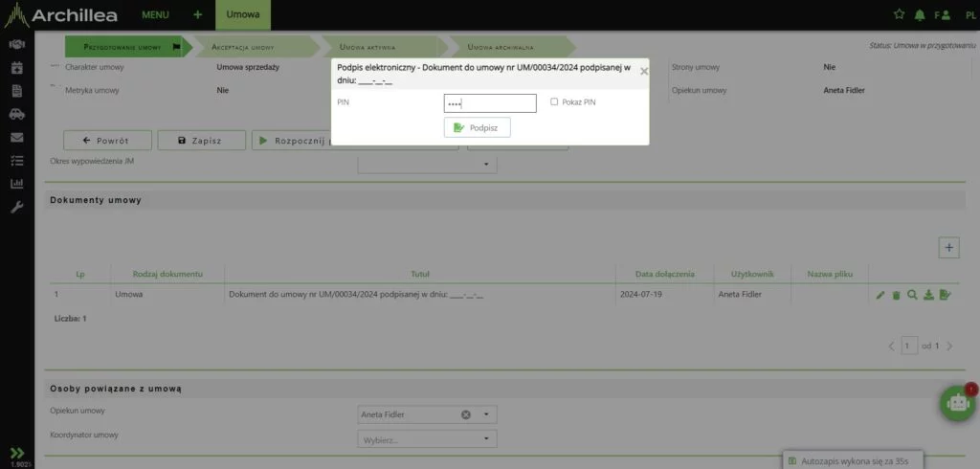This screenshot has width=980, height=469.
Task: Click the favorites star icon in the header
Action: coord(899,14)
